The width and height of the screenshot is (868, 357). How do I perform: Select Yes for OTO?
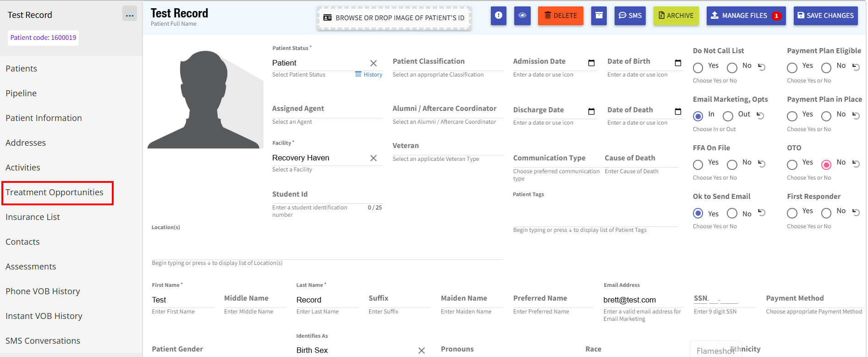tap(792, 165)
